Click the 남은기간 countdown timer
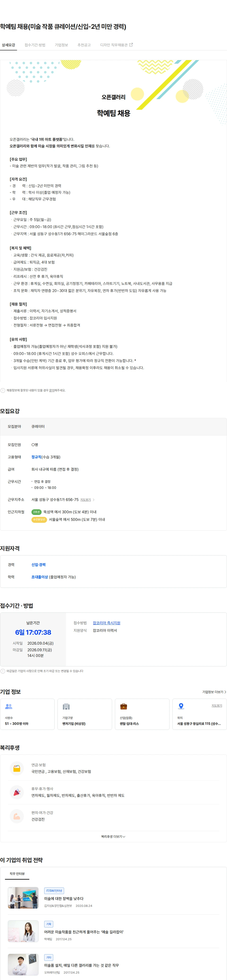This screenshot has width=227, height=980. [33, 632]
